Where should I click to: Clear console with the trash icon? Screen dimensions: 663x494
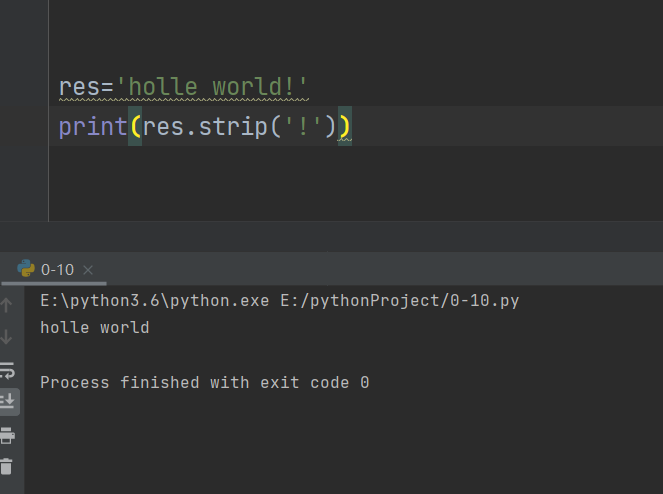click(x=7, y=466)
